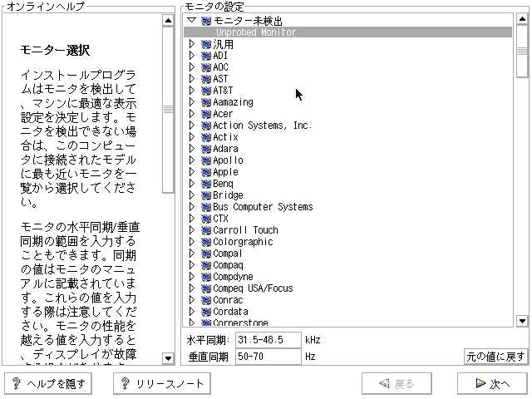
Task: Click monitor icon next to AST
Action: pos(206,80)
